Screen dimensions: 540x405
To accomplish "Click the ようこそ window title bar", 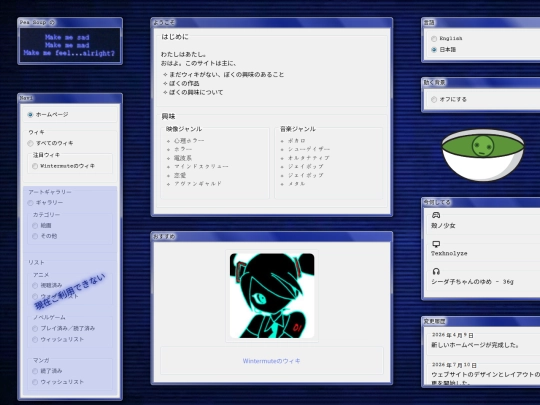I will (x=272, y=23).
